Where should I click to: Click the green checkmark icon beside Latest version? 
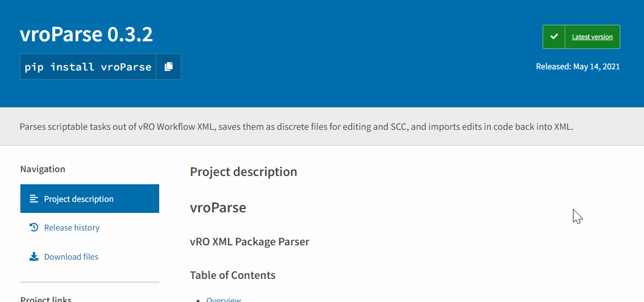tap(554, 37)
